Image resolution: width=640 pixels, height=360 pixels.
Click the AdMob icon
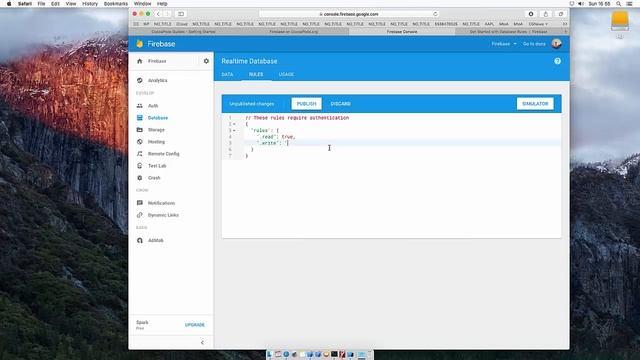coord(140,240)
